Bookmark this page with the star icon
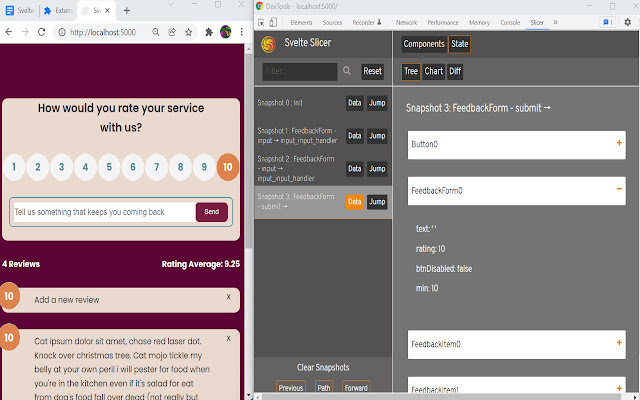Screen dimensions: 640x400 pos(188,32)
